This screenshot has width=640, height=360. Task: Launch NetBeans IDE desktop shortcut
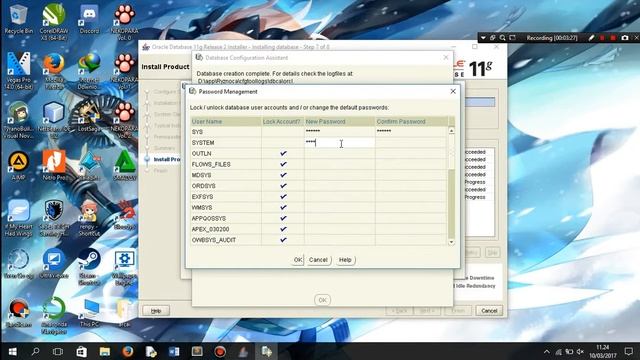tap(53, 120)
